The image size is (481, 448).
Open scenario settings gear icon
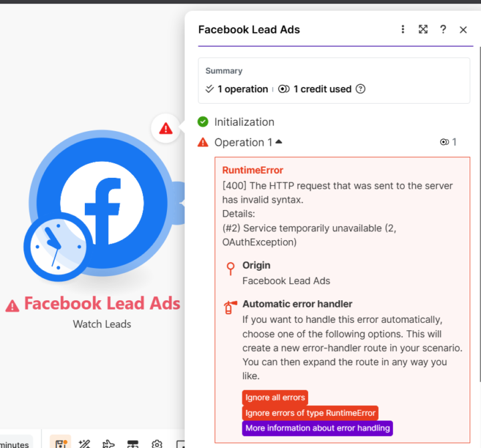click(157, 444)
